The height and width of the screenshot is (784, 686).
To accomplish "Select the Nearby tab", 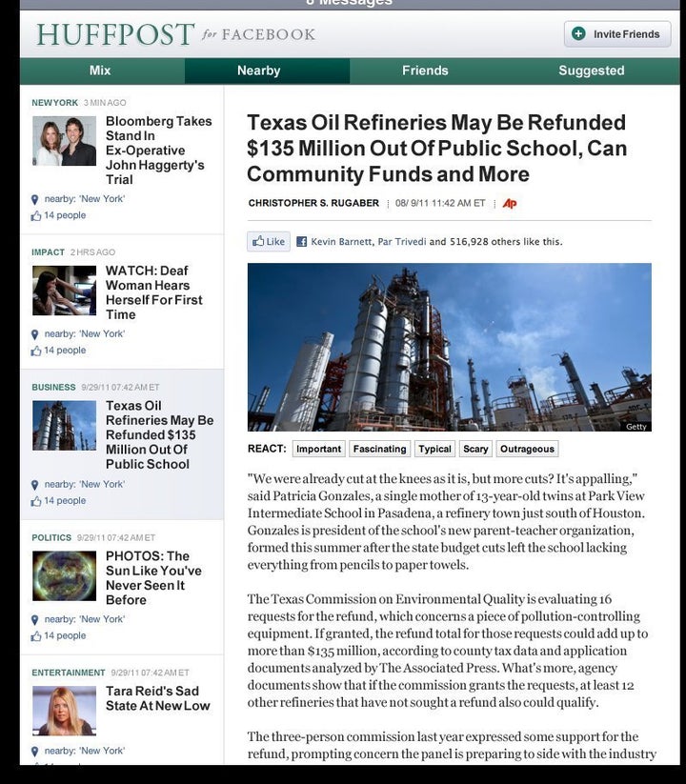I will (267, 70).
